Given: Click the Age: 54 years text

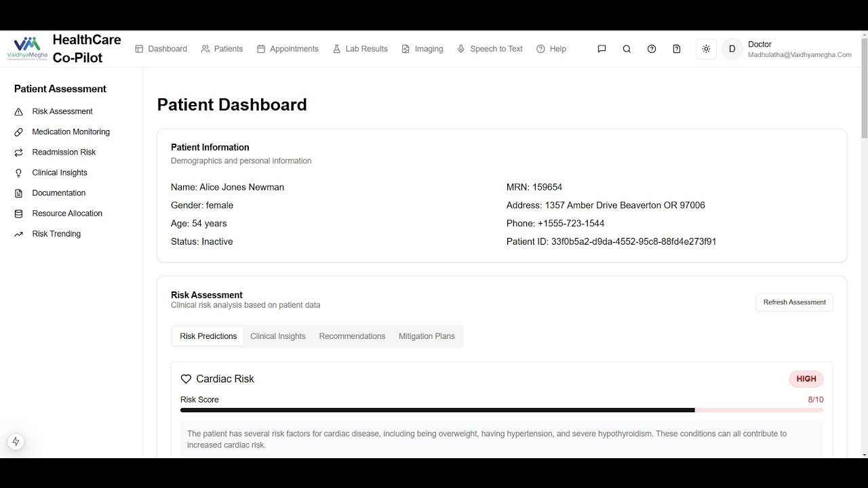Looking at the screenshot, I should (199, 224).
